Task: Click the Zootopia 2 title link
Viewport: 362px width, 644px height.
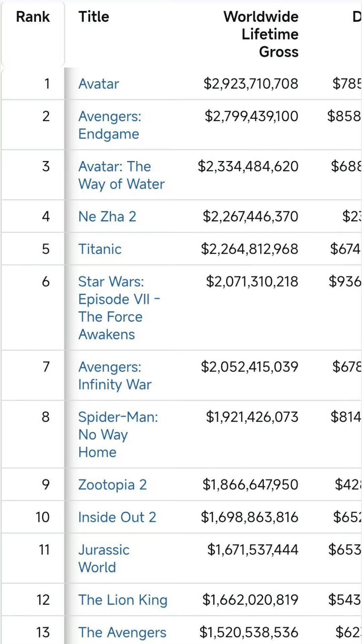Action: (x=112, y=485)
